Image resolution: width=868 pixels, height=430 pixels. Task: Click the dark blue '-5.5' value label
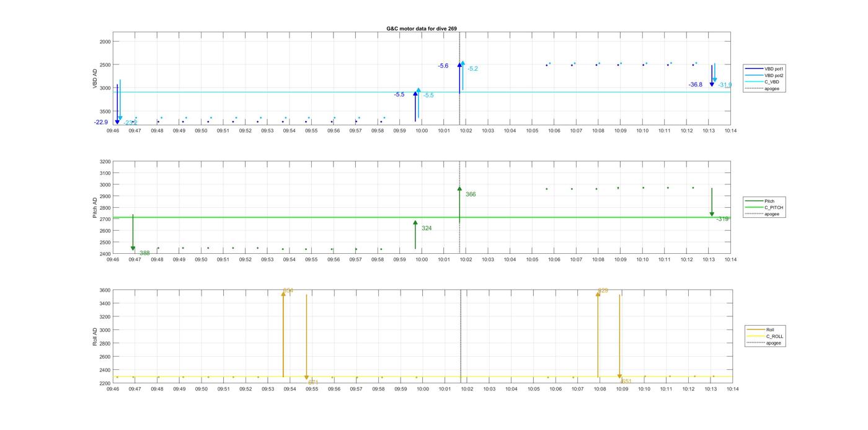click(399, 94)
